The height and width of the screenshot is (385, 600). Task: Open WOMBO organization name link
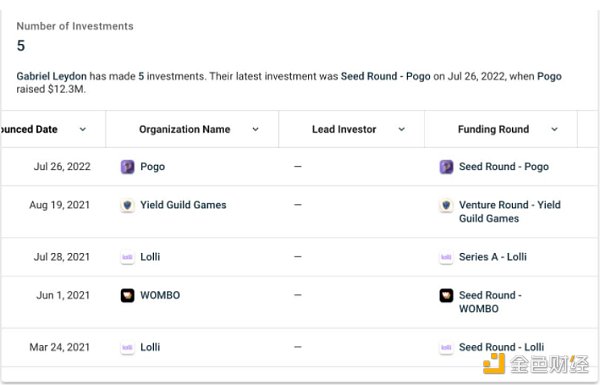point(160,295)
